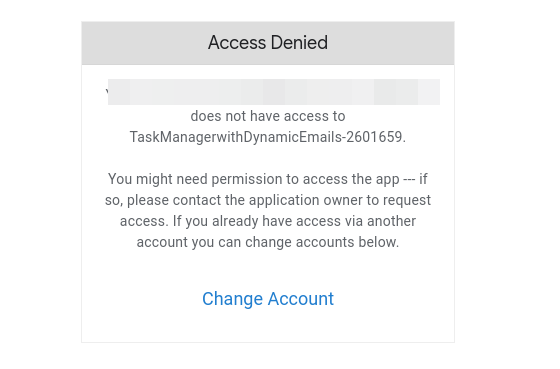Click the 'via another' words in the message
Image resolution: width=560 pixels, height=369 pixels.
[x=380, y=221]
